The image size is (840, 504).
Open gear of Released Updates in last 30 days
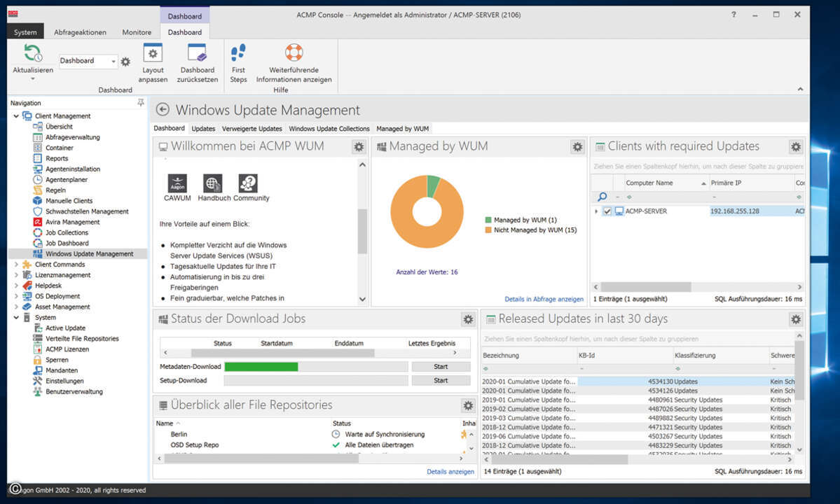pos(796,319)
